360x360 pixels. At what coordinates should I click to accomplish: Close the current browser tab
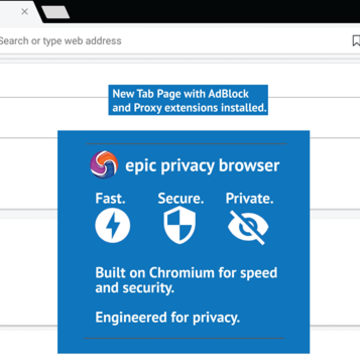point(24,12)
